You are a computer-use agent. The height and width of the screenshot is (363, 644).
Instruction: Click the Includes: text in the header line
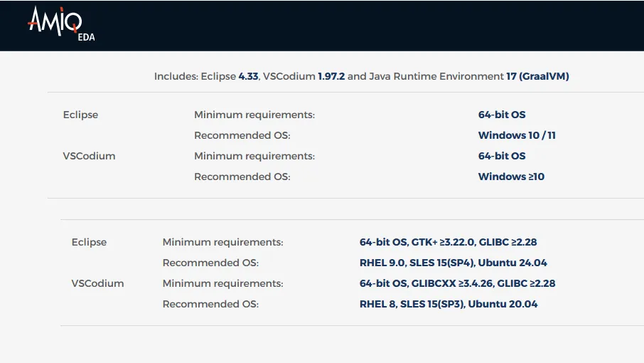coord(176,76)
